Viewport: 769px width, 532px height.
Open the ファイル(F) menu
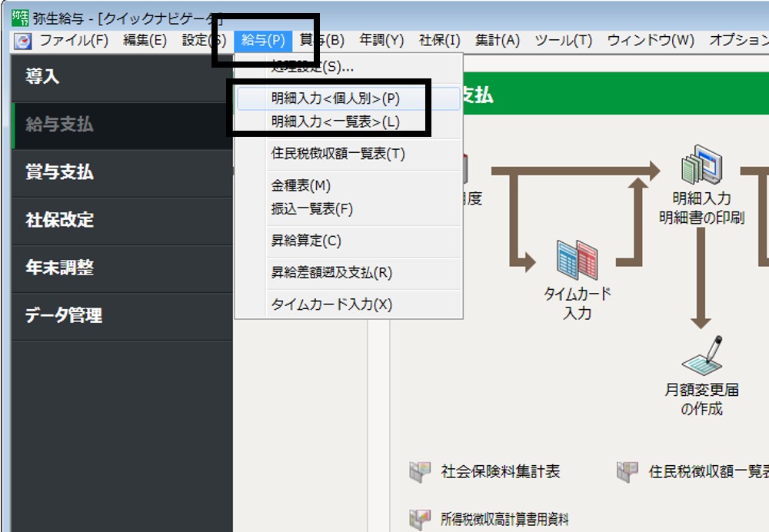(74, 40)
